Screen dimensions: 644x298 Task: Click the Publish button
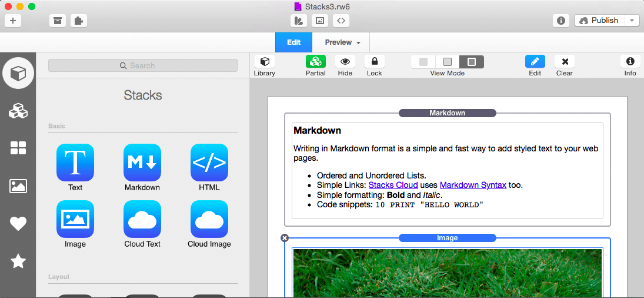click(599, 21)
